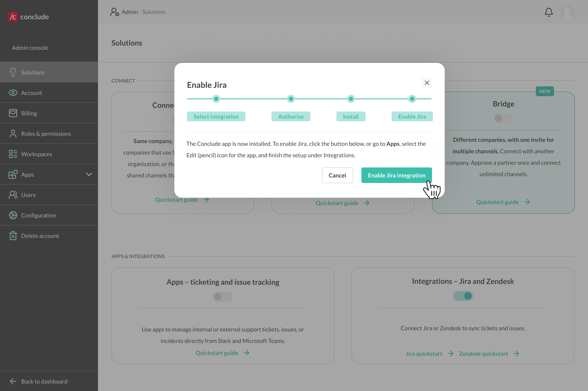
Task: Open Workspaces in the sidebar
Action: 49,154
